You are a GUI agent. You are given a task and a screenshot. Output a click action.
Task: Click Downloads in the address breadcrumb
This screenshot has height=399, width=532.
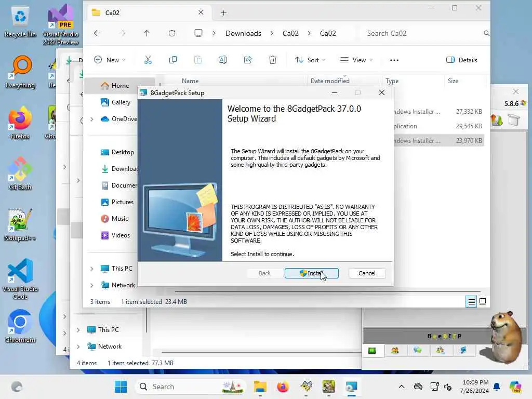coord(243,33)
